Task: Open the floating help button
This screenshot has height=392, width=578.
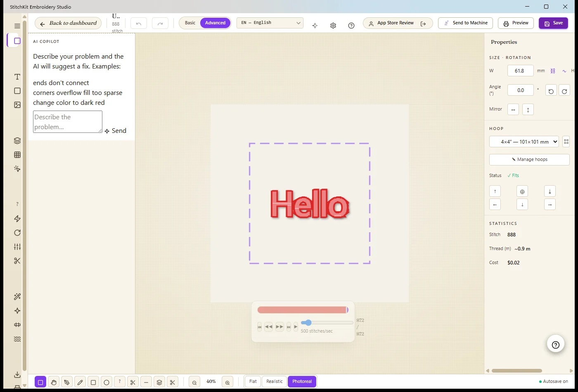Action: [556, 345]
